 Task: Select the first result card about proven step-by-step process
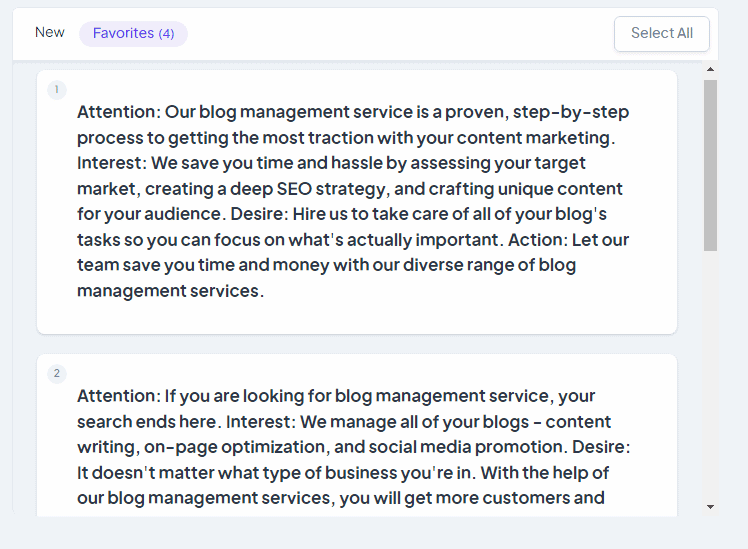coord(357,202)
